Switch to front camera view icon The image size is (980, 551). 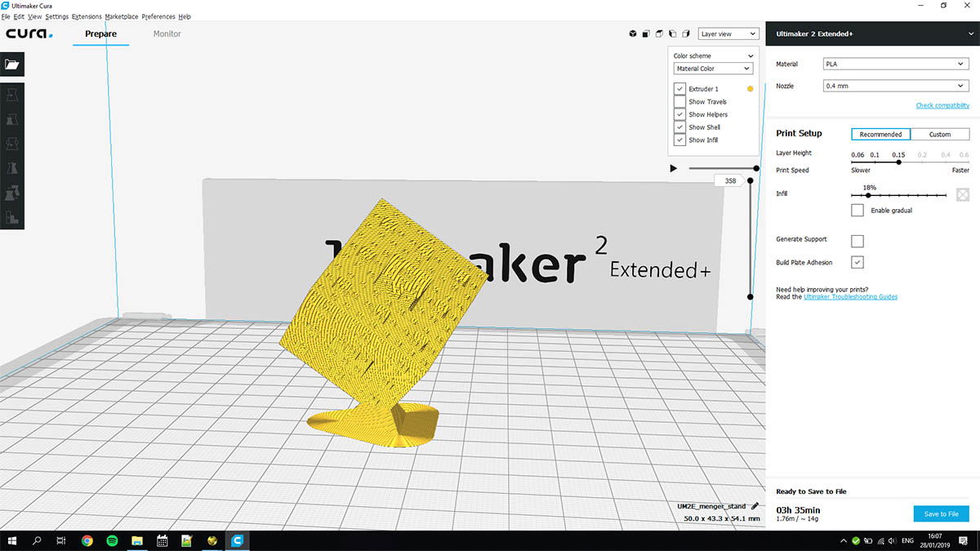646,34
